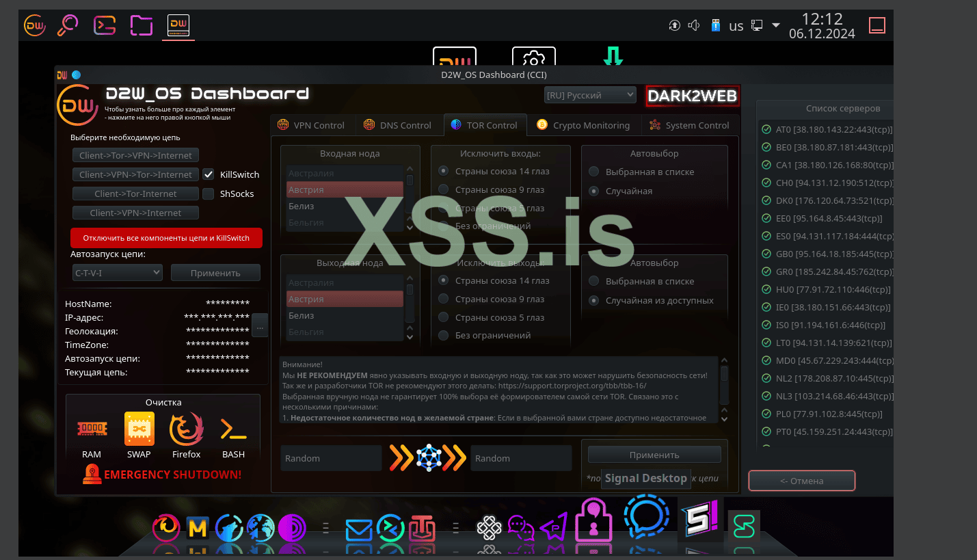
Task: Select Без ограничений under Исключить выходы
Action: (444, 335)
